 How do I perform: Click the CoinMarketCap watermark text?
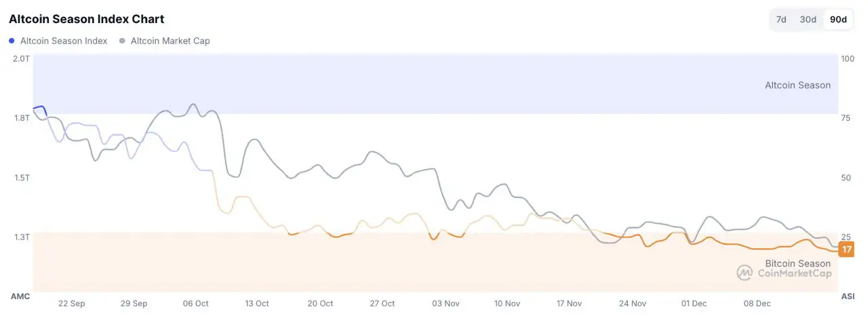[x=794, y=273]
